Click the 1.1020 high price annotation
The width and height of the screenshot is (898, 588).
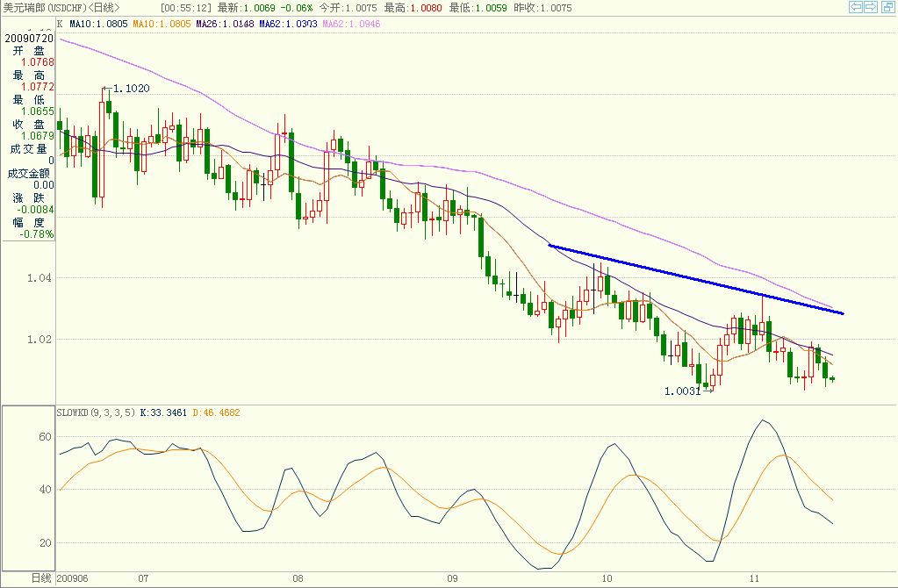pos(131,88)
